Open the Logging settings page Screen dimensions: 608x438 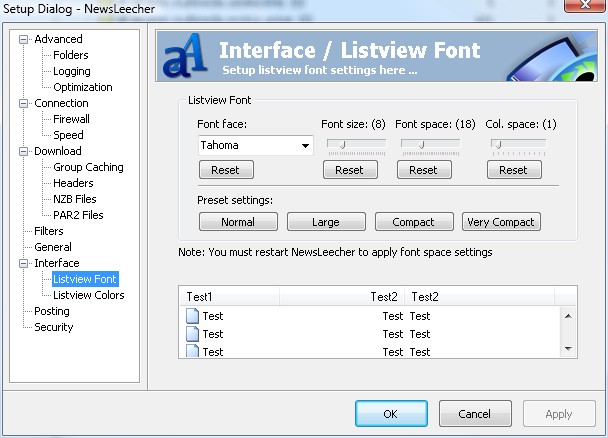72,71
